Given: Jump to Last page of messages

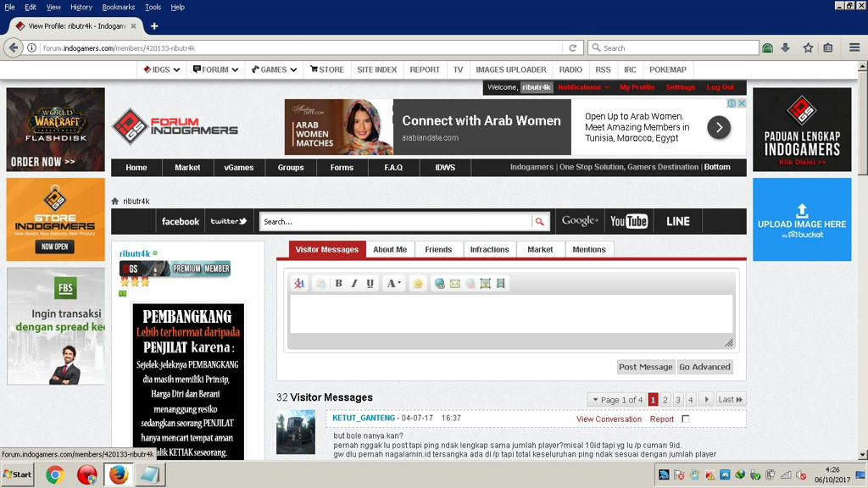Looking at the screenshot, I should pyautogui.click(x=730, y=400).
